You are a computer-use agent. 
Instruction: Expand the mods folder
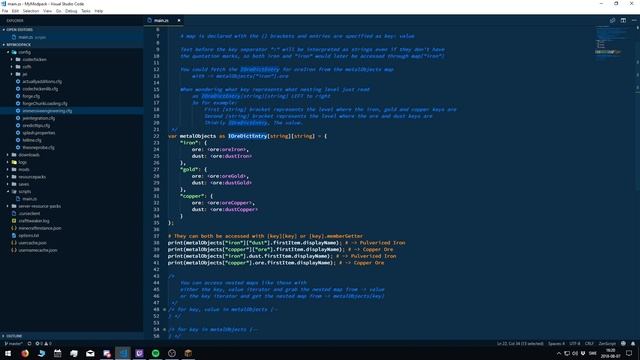tap(24, 170)
